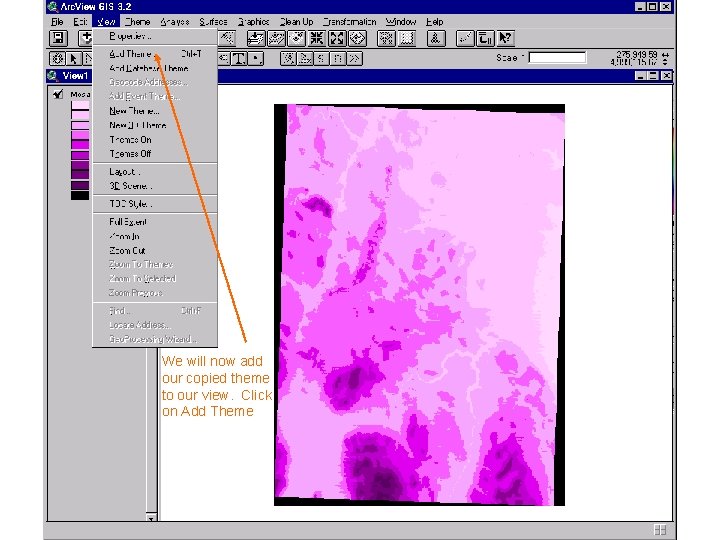Choose Zoom Out menu entry
This screenshot has height=540, width=720.
(x=155, y=251)
